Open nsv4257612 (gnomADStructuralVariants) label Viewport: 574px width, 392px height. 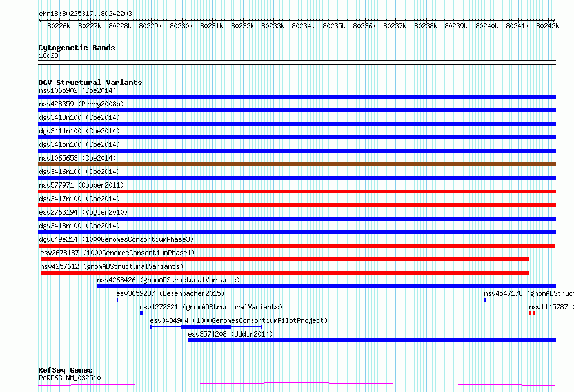tap(112, 266)
